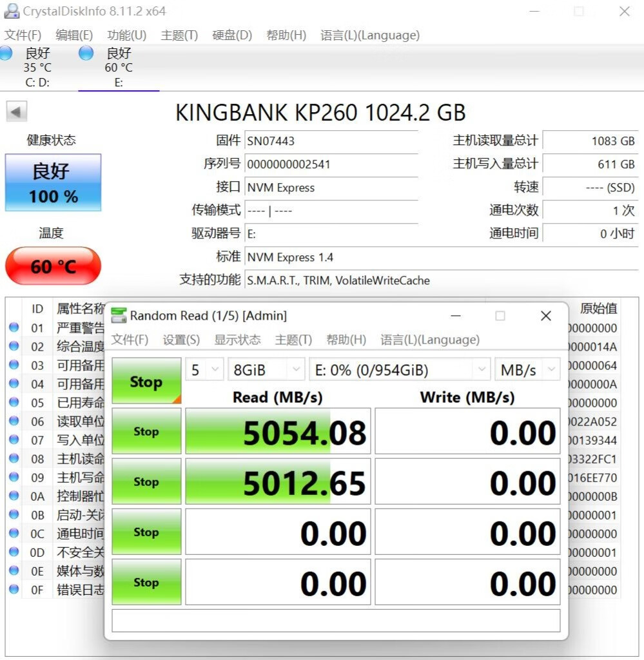Click the blue 良好 100% health status badge
This screenshot has height=660, width=644.
point(53,183)
